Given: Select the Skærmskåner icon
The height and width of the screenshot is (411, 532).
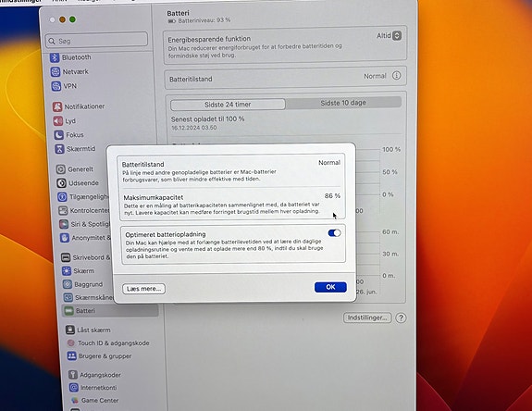Looking at the screenshot, I should click(x=68, y=298).
